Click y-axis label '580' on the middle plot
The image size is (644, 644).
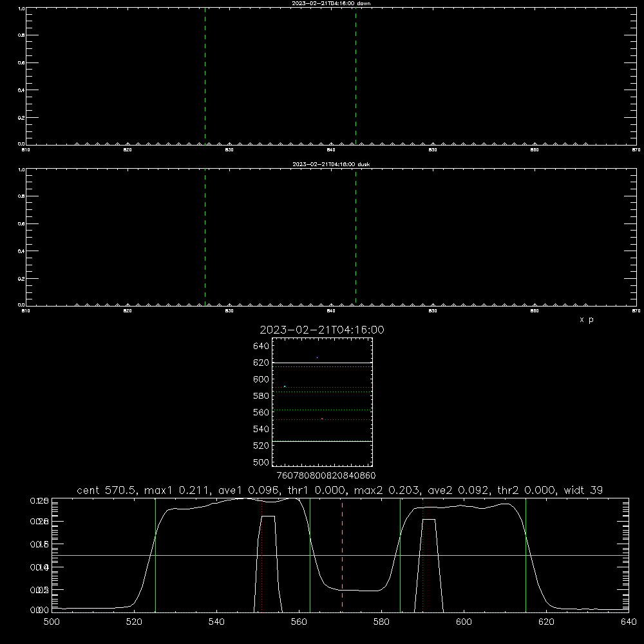(x=261, y=396)
